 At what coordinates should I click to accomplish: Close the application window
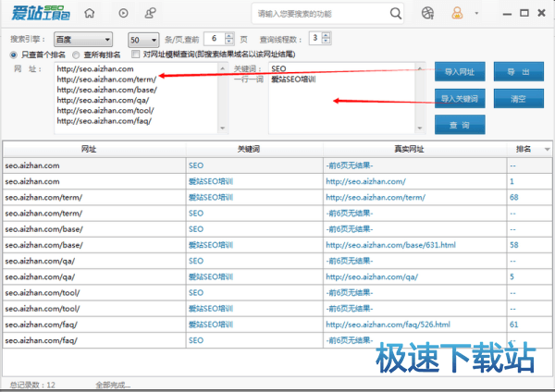point(541,13)
